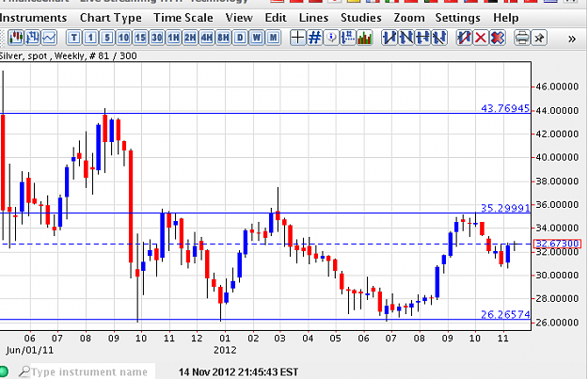Click the 43.76945 horizontal line label

pyautogui.click(x=505, y=108)
